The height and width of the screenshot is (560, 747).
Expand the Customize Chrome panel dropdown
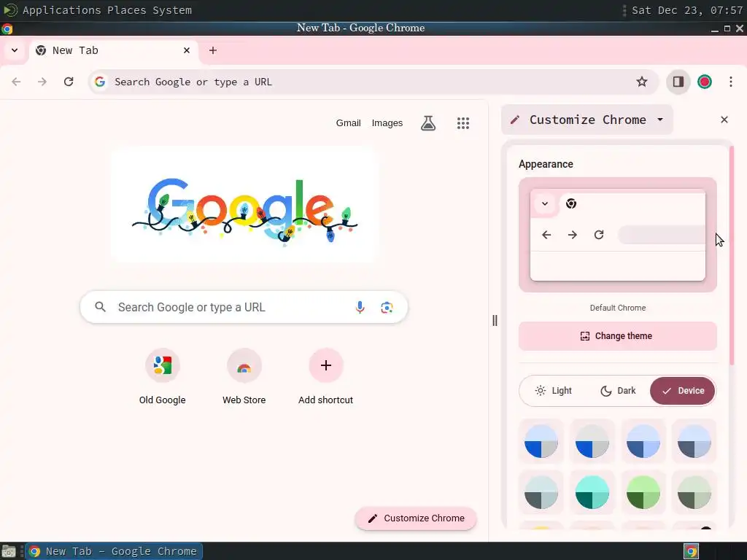pos(660,120)
